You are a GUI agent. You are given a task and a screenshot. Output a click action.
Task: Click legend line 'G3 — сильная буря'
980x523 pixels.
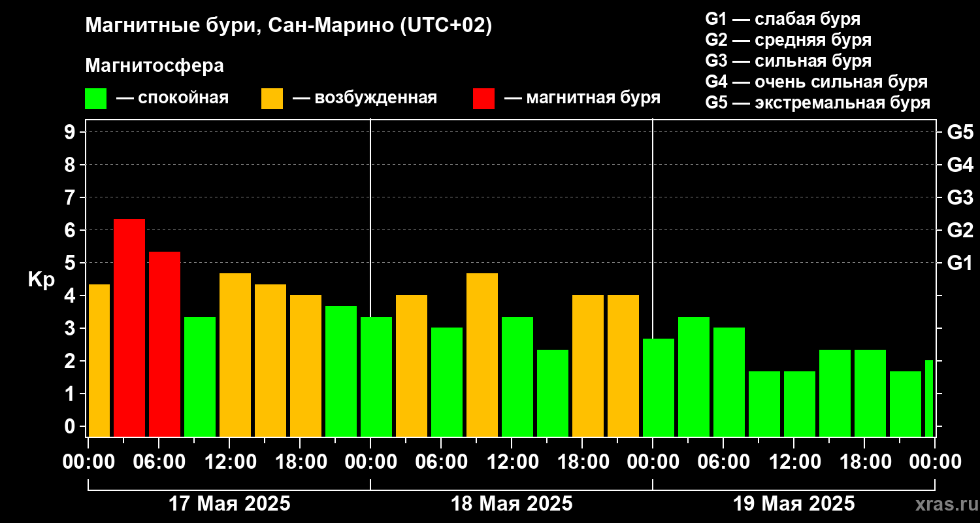[788, 61]
